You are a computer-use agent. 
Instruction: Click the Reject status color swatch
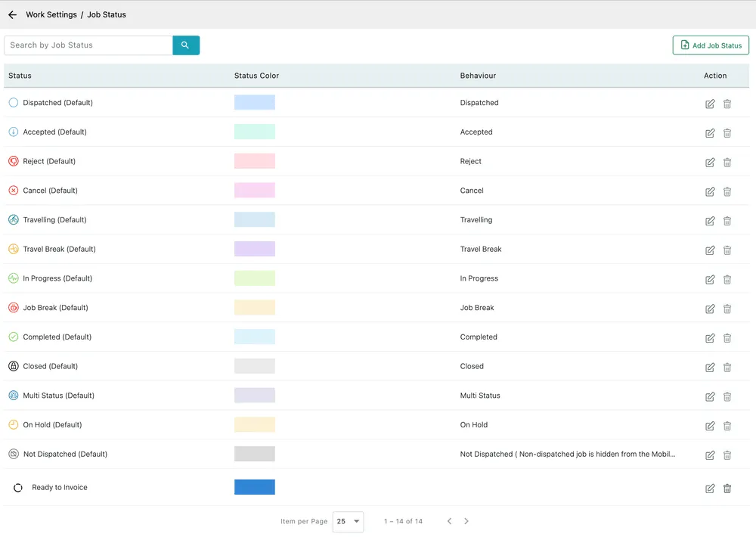255,161
